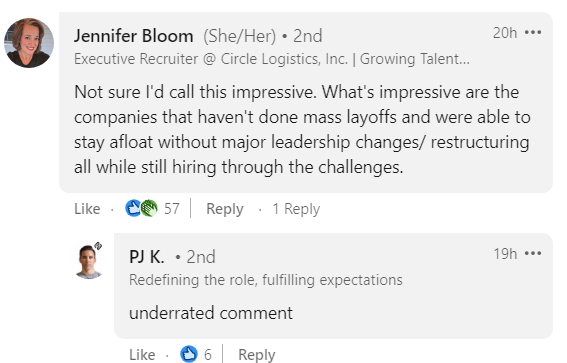The height and width of the screenshot is (363, 567).
Task: Click the green clapping hands reaction icon
Action: tap(149, 208)
